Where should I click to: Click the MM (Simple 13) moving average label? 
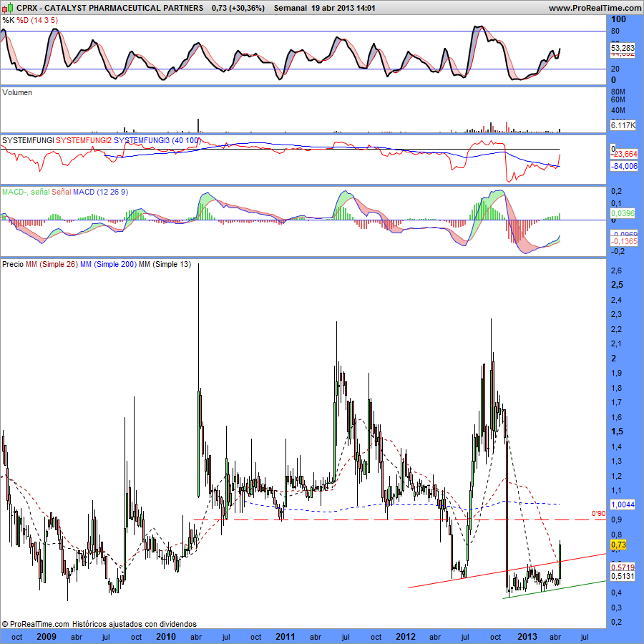(165, 264)
